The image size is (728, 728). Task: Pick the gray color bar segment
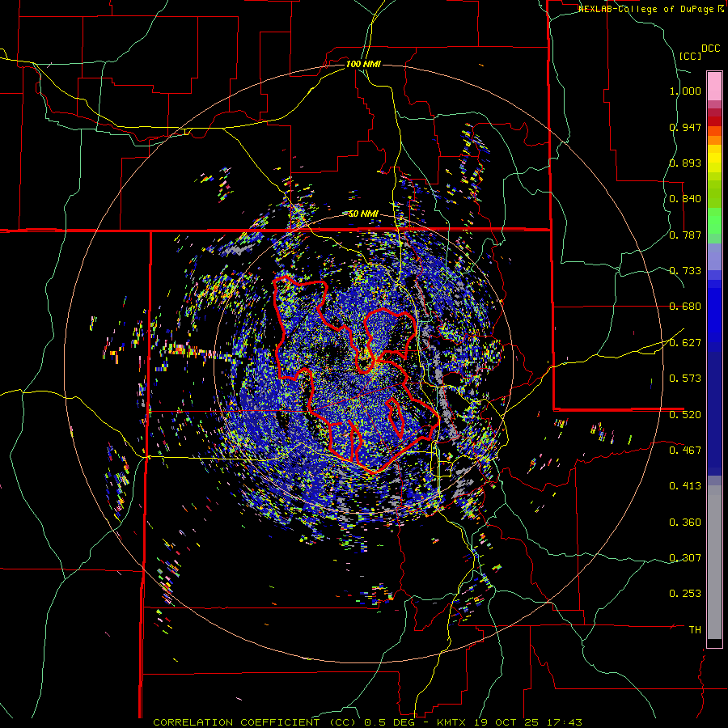coord(714,562)
